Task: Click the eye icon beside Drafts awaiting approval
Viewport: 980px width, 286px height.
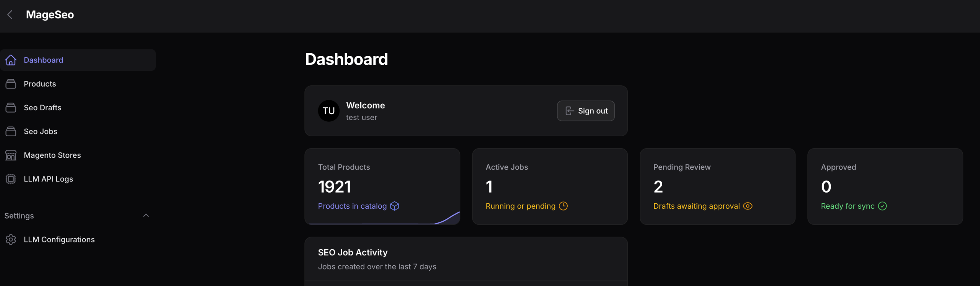Action: click(x=747, y=206)
